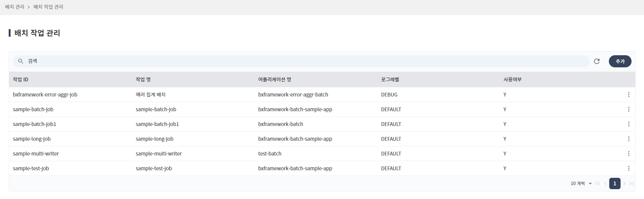Click the magnifier search icon
Screen dimensions: 644x199
[x=21, y=61]
